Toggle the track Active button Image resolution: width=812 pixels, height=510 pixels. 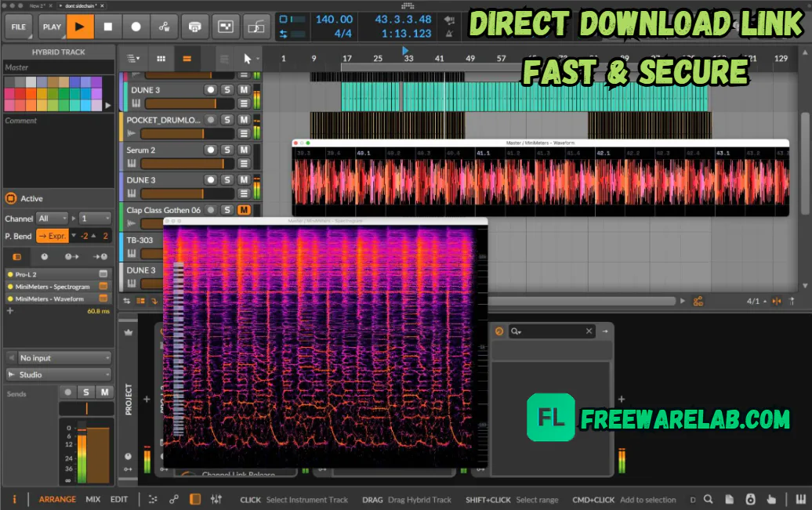(11, 198)
